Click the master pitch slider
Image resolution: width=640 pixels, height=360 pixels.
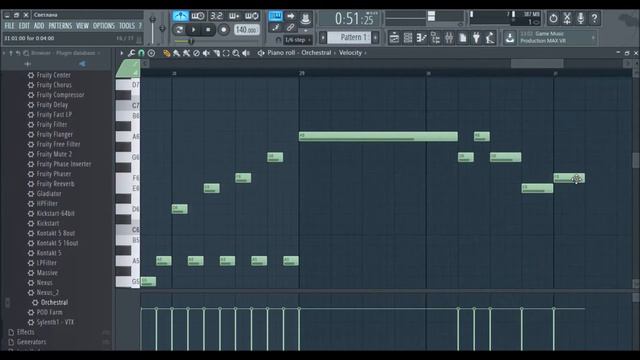162,29
